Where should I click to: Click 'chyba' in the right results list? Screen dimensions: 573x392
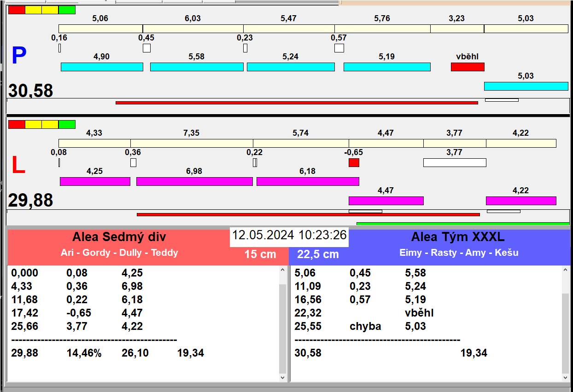click(x=365, y=327)
